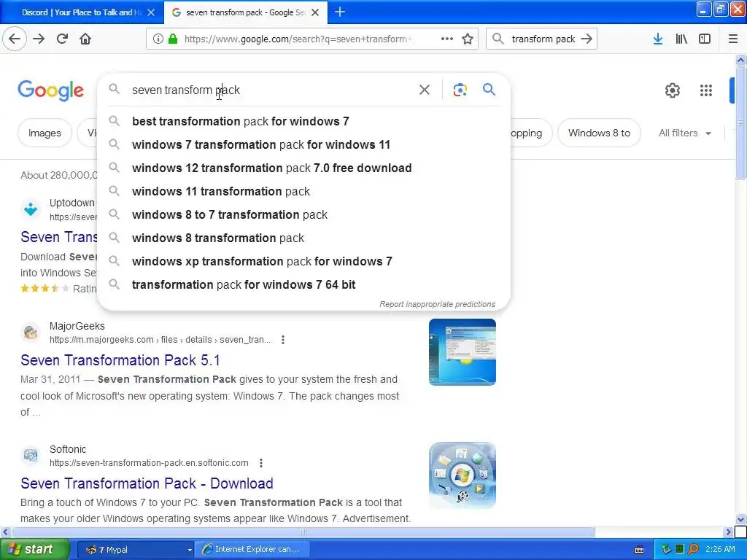Click the orange magnifier tray icon
The image size is (747, 560).
point(694,550)
